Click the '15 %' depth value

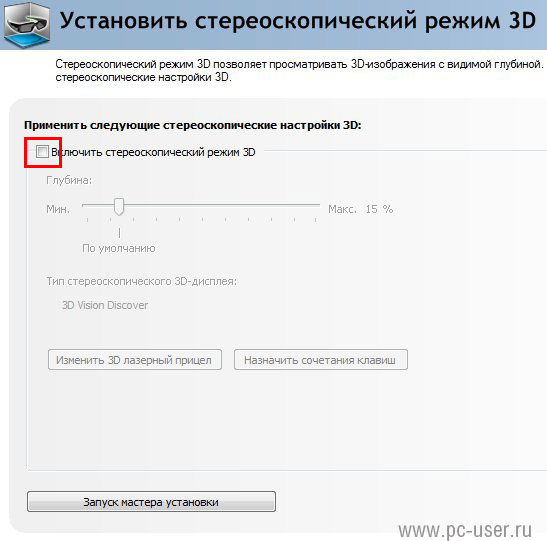pos(379,209)
